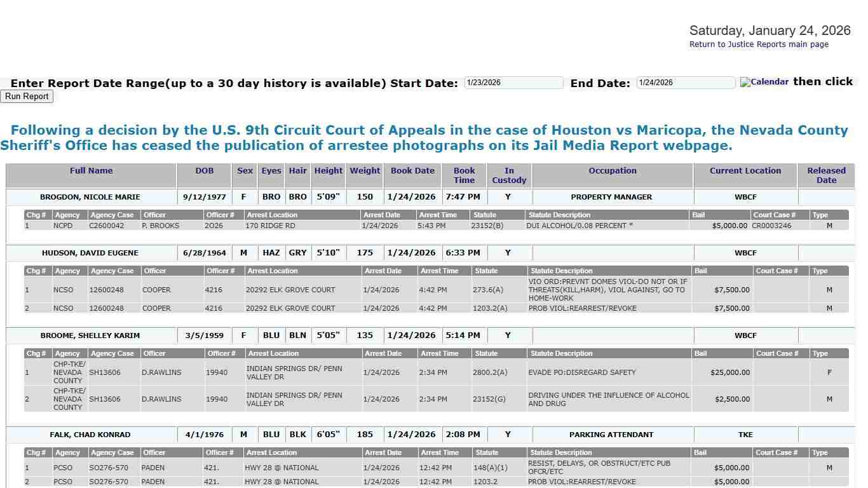The height and width of the screenshot is (488, 868).
Task: Click the Statute Description header for Hudson's charges
Action: 562,271
